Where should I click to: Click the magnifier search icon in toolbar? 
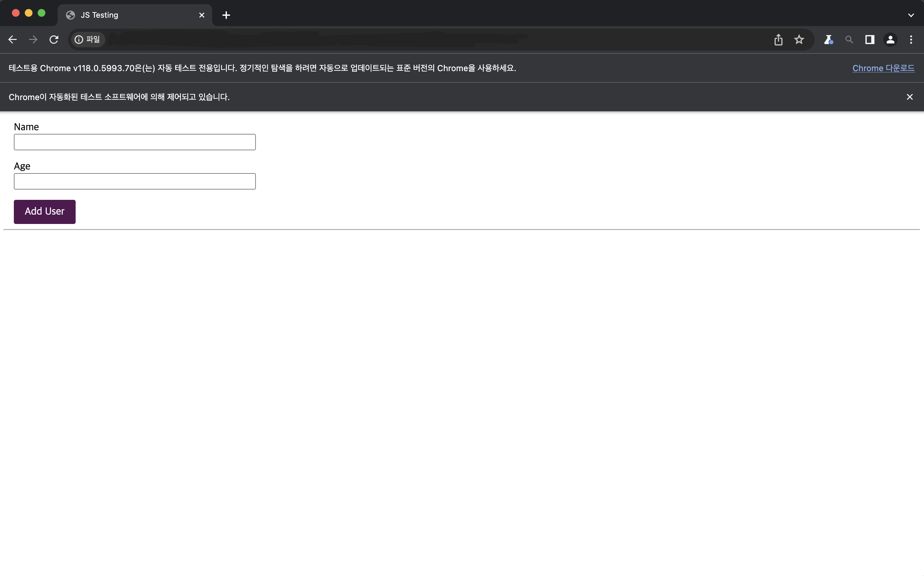[849, 40]
